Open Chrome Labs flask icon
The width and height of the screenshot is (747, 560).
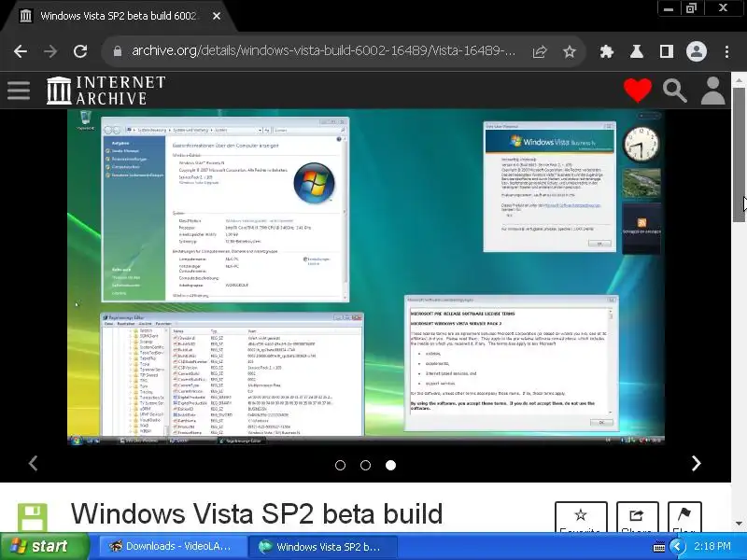point(637,51)
